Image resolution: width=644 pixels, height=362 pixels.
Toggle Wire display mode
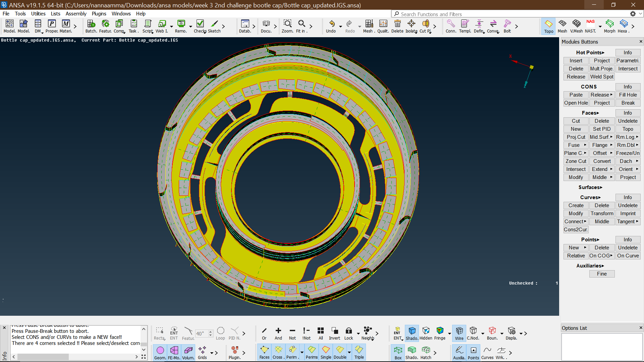point(459,333)
